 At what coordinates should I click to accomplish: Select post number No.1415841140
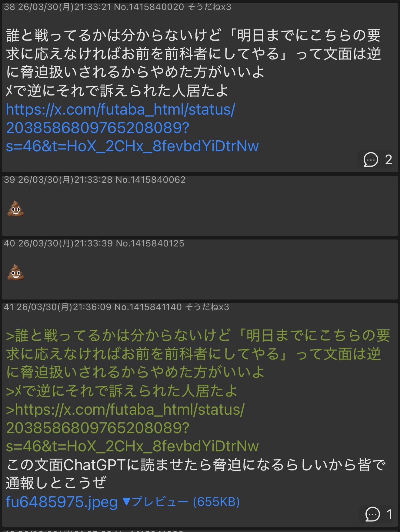pyautogui.click(x=148, y=307)
